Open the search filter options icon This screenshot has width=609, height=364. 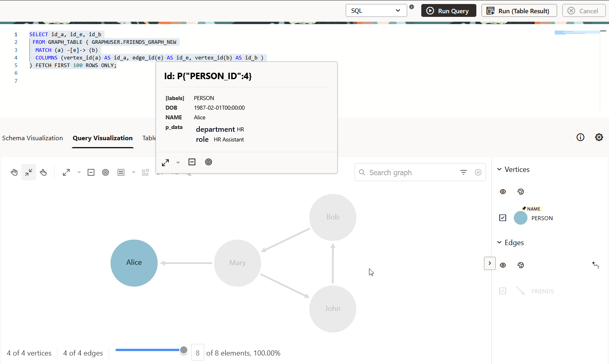click(463, 172)
